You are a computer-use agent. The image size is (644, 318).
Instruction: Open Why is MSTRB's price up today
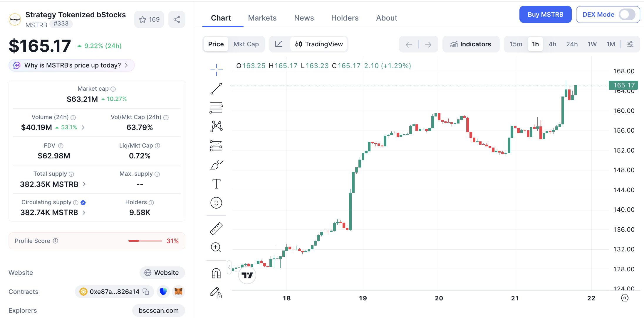[72, 65]
